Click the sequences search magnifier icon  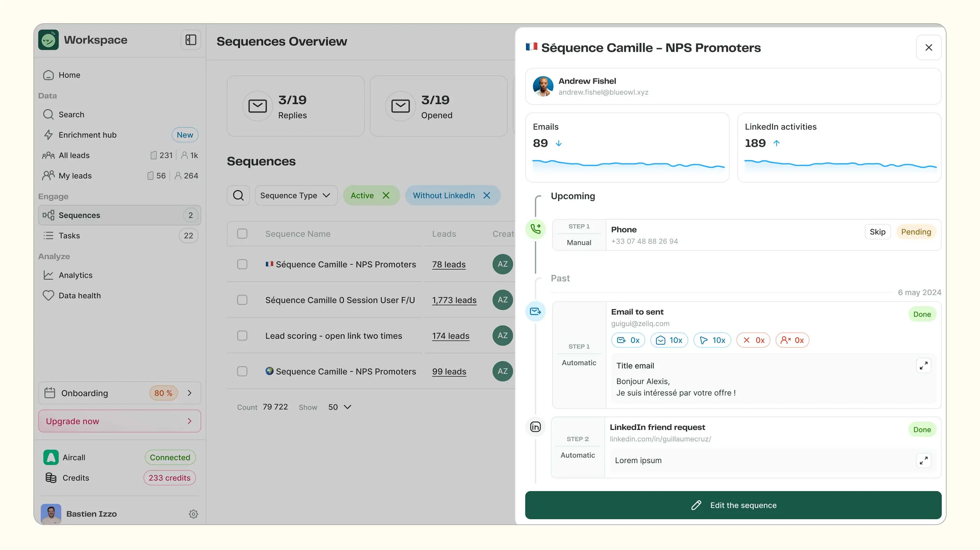238,195
